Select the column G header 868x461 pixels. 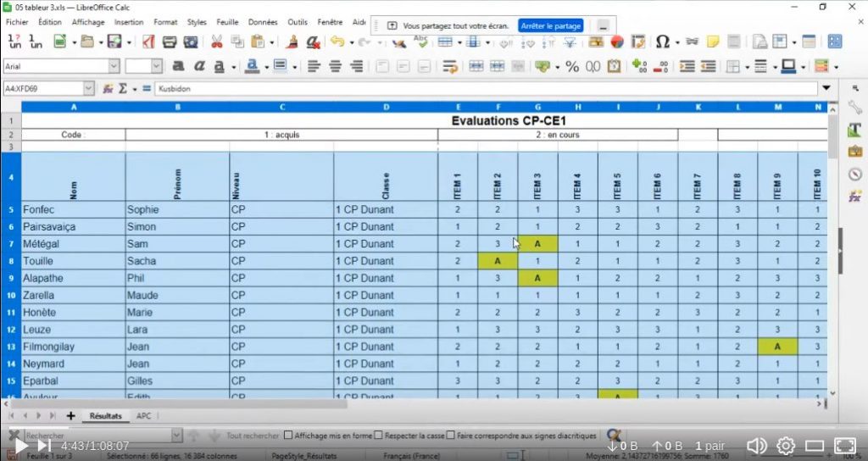tap(537, 107)
